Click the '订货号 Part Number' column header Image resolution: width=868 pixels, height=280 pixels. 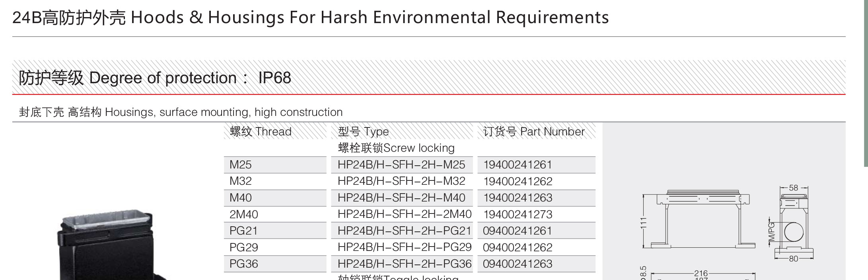[534, 131]
